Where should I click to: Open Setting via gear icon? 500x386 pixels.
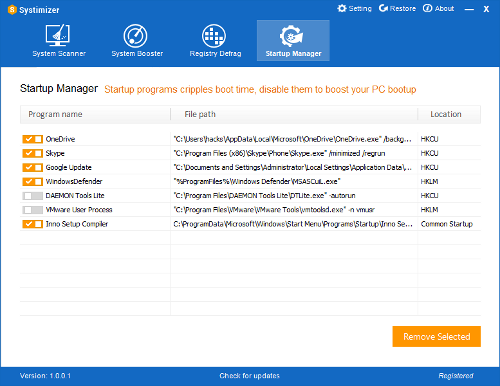coord(342,8)
